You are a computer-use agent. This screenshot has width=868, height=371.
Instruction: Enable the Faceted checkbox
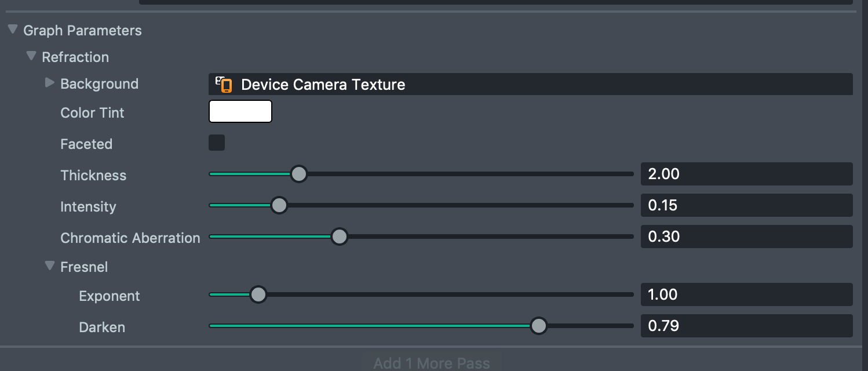pyautogui.click(x=217, y=143)
